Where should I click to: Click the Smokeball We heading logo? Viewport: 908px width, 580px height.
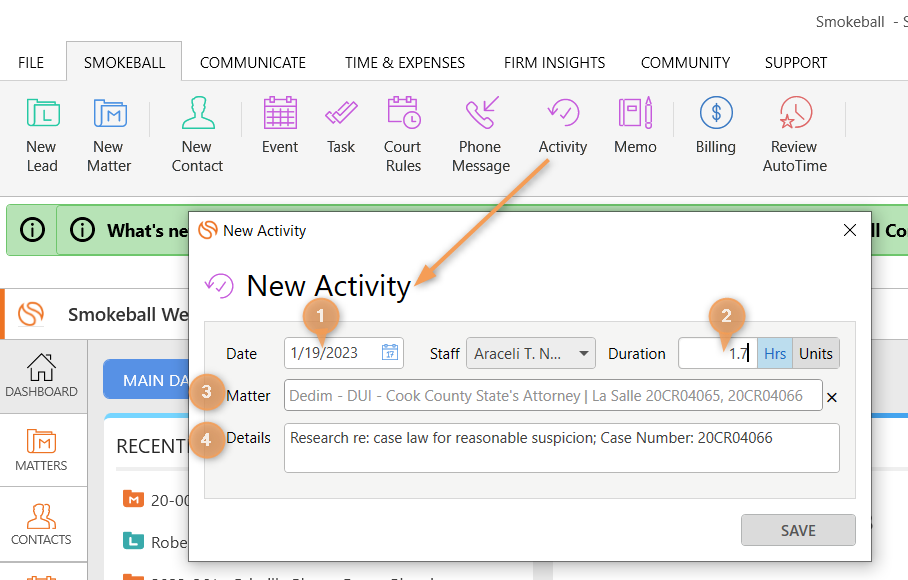click(31, 314)
